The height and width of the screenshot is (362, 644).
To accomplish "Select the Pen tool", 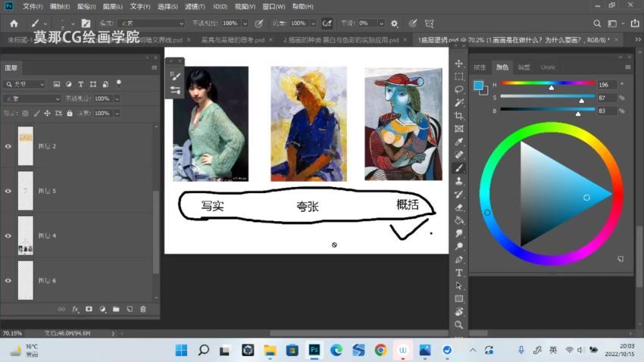I will pyautogui.click(x=459, y=260).
